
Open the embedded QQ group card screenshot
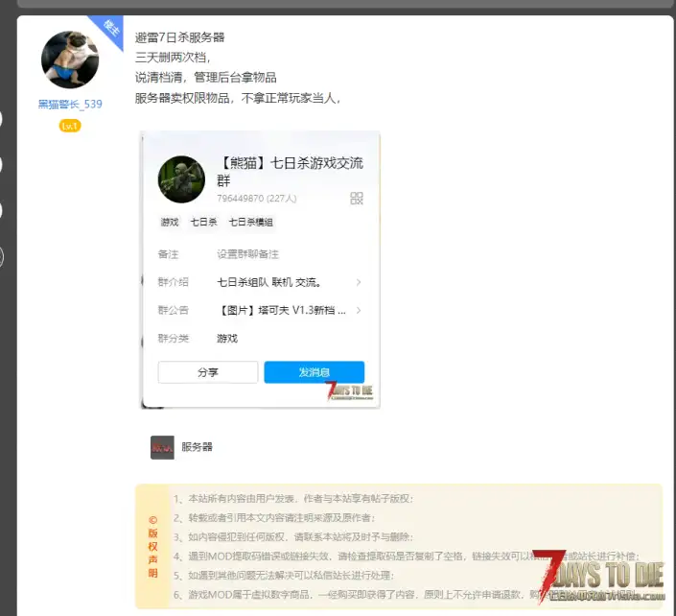pos(261,270)
